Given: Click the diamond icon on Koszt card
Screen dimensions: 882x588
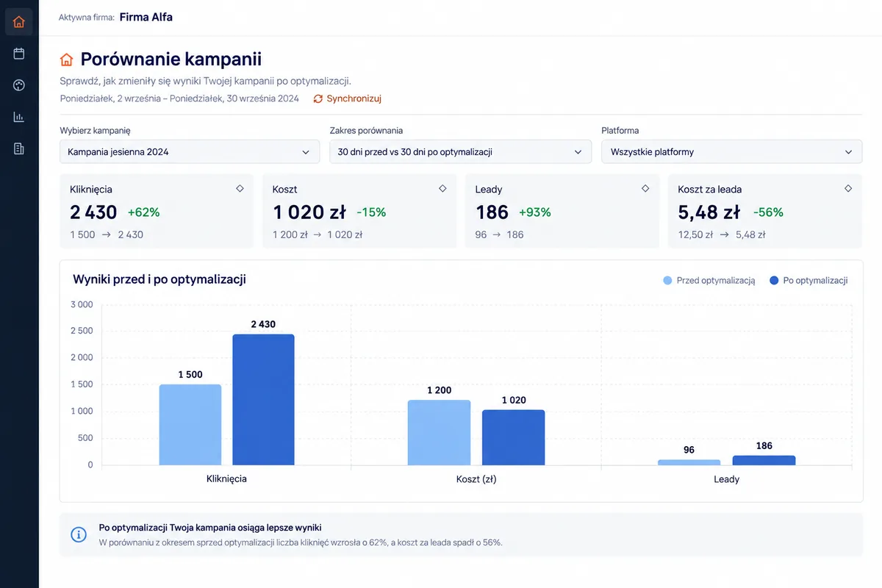Looking at the screenshot, I should coord(442,189).
